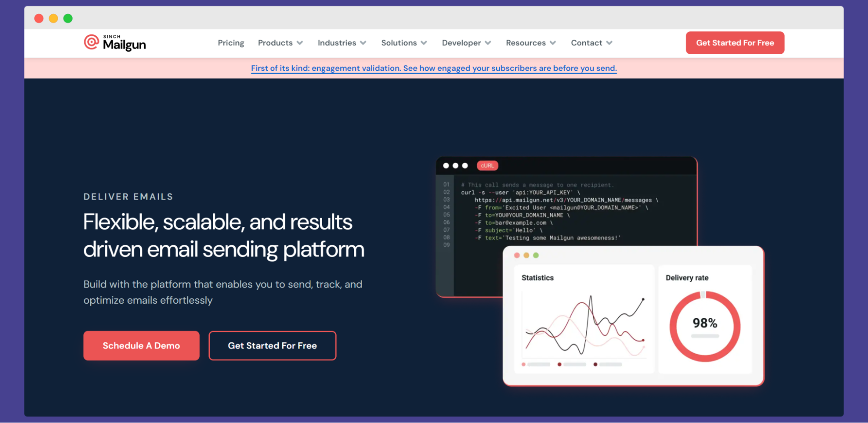
Task: Open the Pricing page
Action: point(231,43)
